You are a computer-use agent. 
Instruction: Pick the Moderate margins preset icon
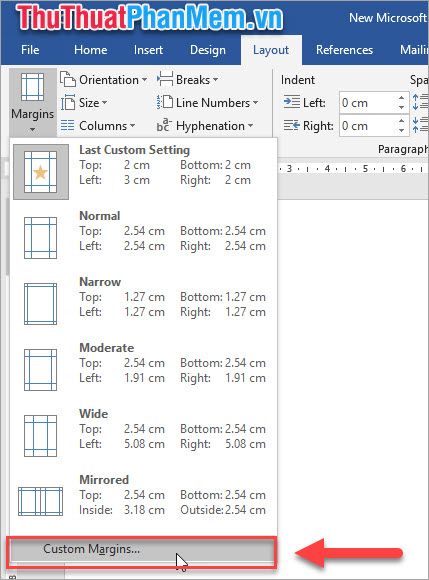(41, 370)
